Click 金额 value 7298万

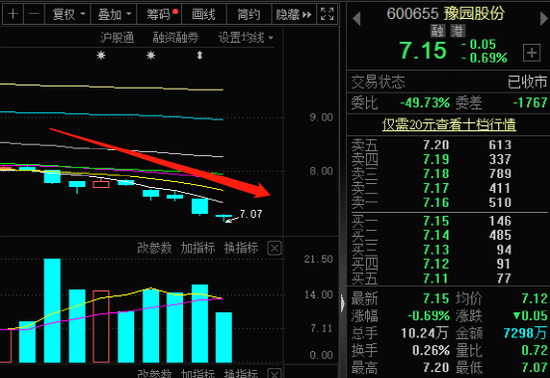tap(525, 333)
